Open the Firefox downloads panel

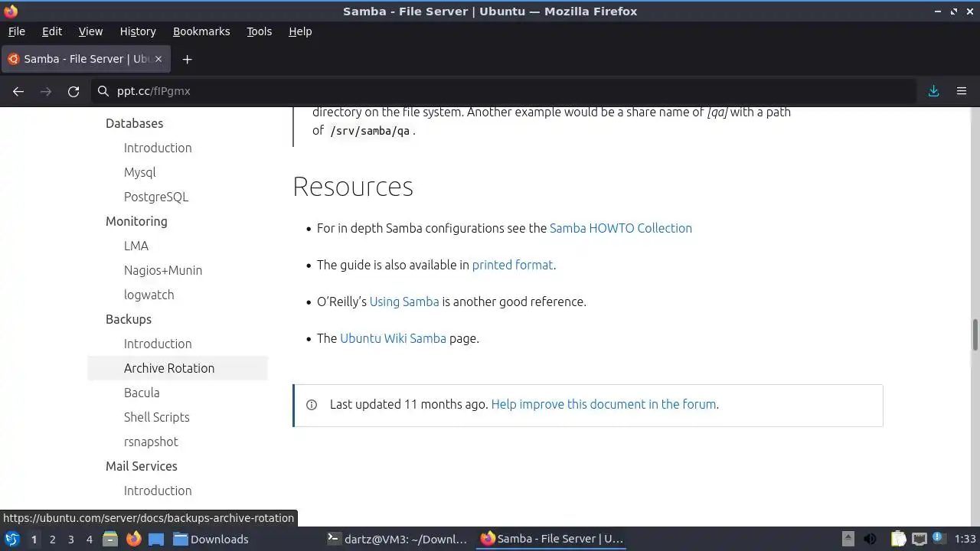[934, 91]
